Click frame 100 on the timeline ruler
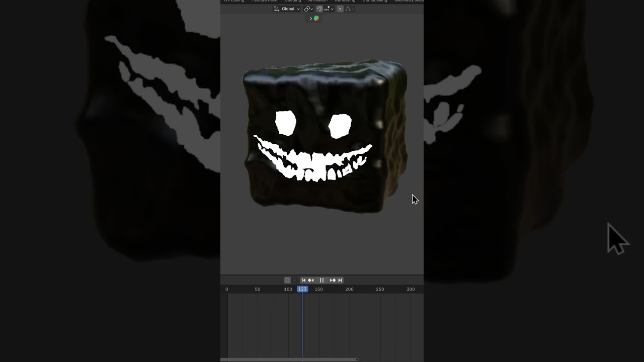Viewport: 644px width, 362px height. pos(288,289)
